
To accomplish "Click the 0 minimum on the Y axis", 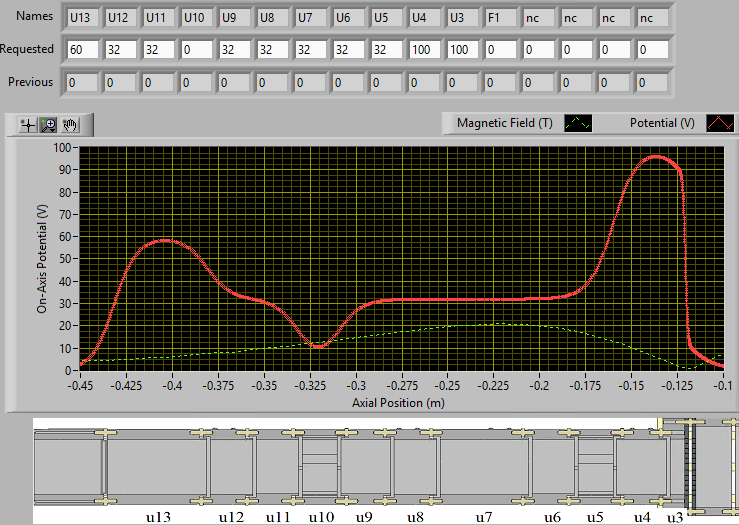I will [x=68, y=370].
